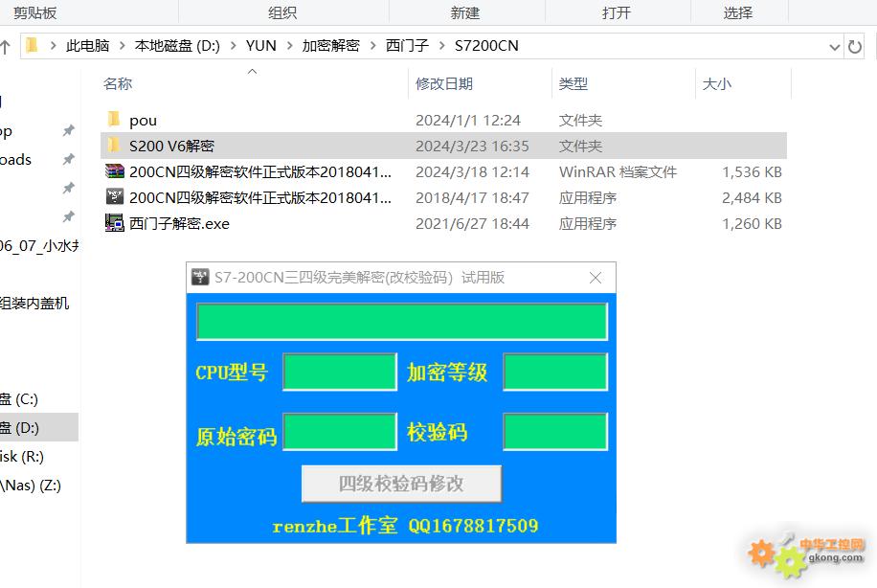Screen dimensions: 877x588
Task: Click the date 2024/3/23 16:35
Action: 472,146
